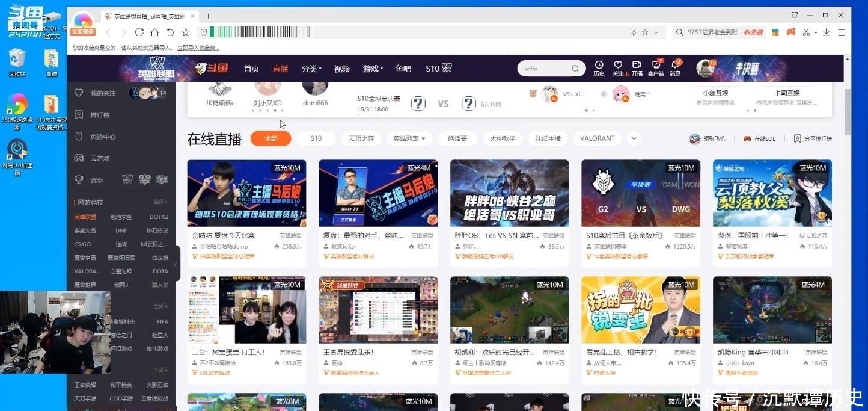Click the game controller extension icon

[x=792, y=32]
